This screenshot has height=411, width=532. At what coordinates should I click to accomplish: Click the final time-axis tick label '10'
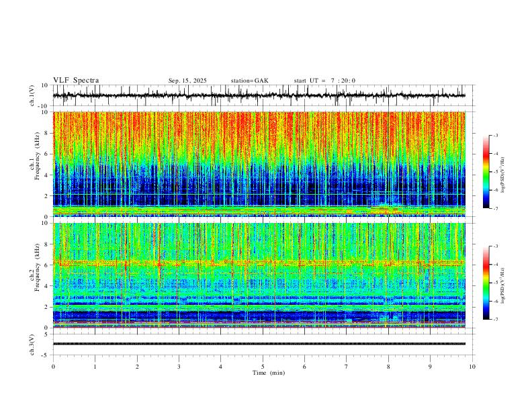(472, 367)
